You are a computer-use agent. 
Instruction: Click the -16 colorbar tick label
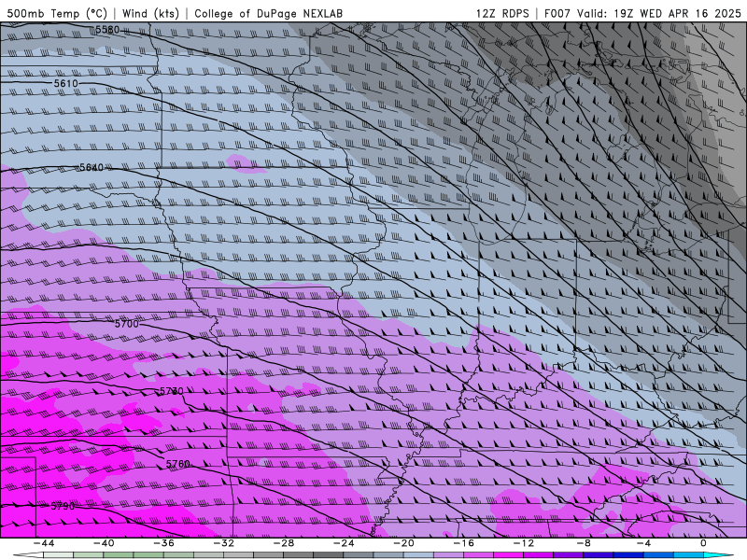click(x=463, y=543)
